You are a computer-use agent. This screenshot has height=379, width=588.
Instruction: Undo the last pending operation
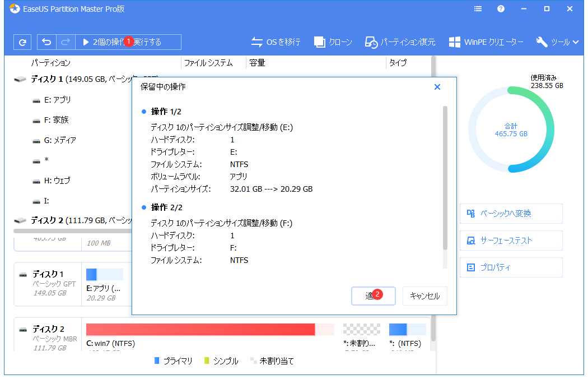tap(46, 42)
